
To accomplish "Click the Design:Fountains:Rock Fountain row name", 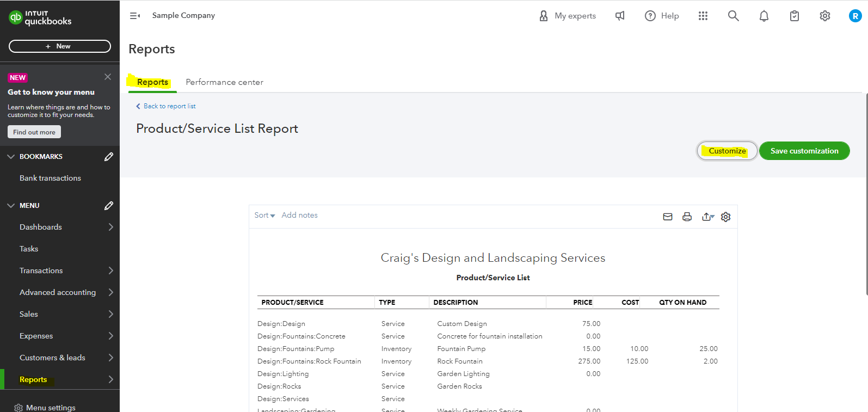I will 309,361.
